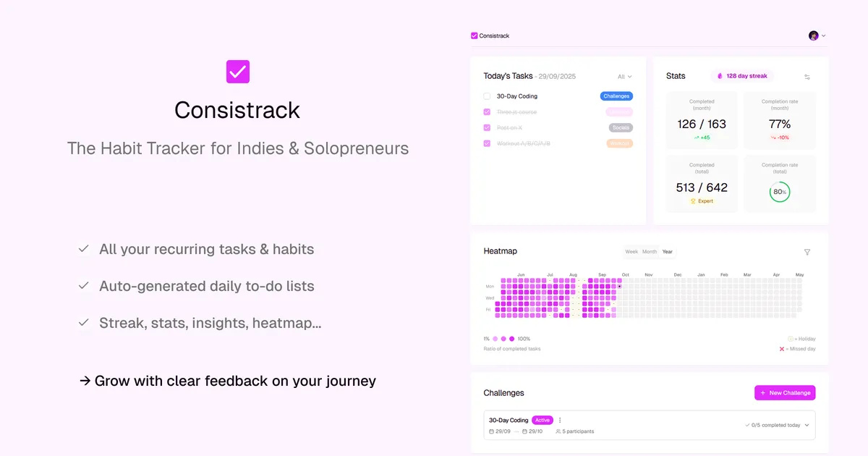Click the New Challenge button
Image resolution: width=868 pixels, height=456 pixels.
tap(785, 392)
